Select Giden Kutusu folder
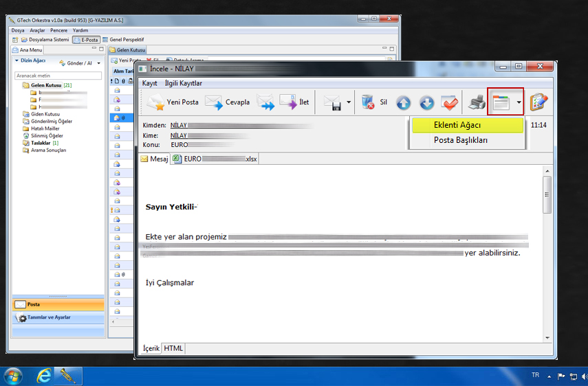The image size is (588, 386). pos(41,114)
